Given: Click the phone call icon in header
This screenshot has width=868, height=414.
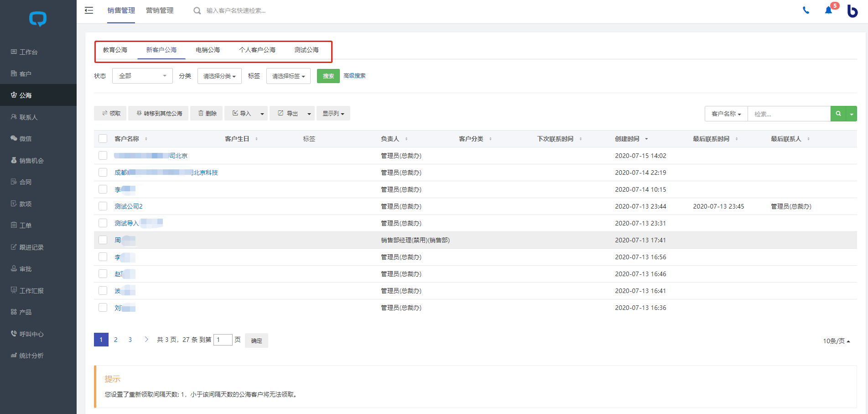Looking at the screenshot, I should click(806, 10).
